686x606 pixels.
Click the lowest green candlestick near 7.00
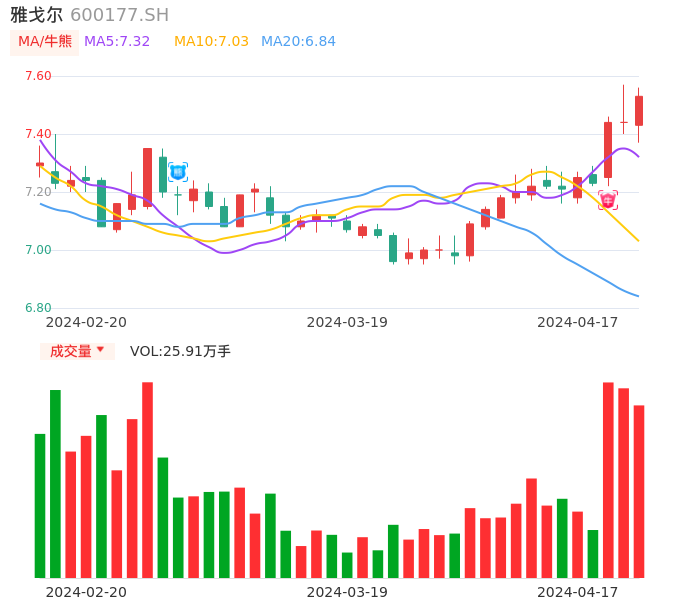pyautogui.click(x=393, y=248)
